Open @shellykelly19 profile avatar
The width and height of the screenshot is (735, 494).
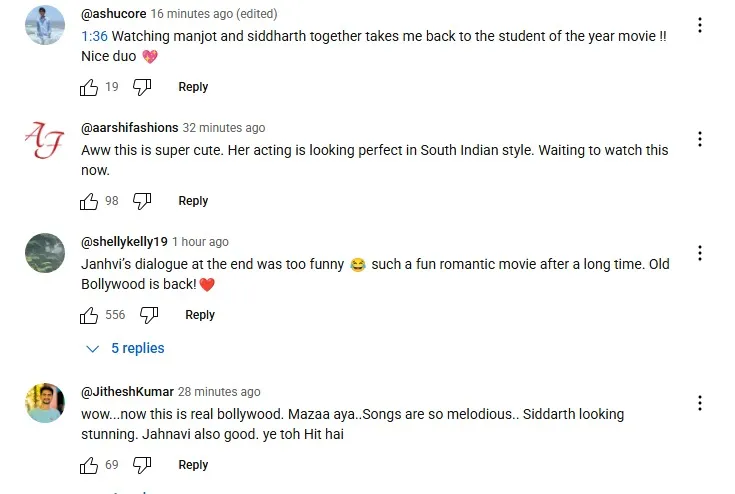point(45,253)
